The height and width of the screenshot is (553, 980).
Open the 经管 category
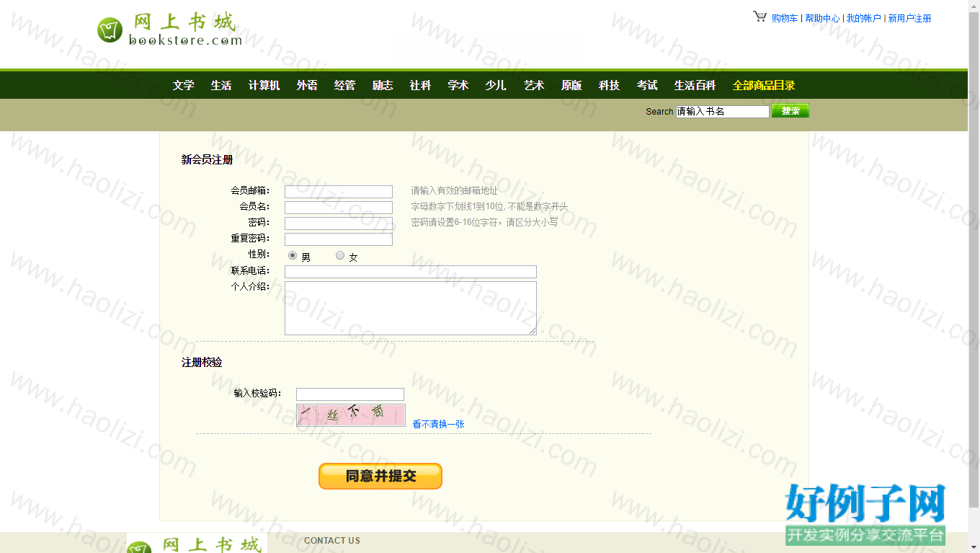point(345,85)
